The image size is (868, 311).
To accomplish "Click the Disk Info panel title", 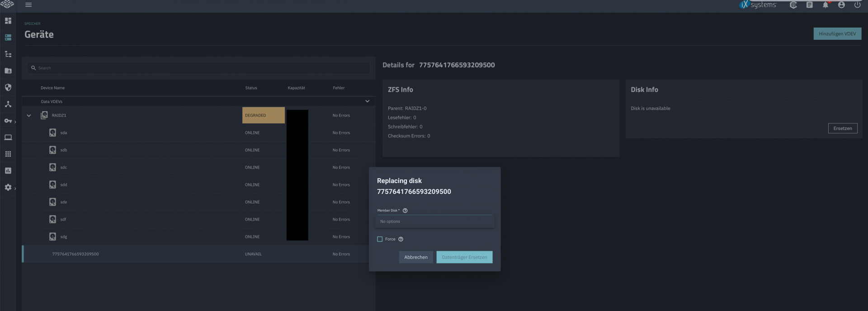I will tap(644, 90).
